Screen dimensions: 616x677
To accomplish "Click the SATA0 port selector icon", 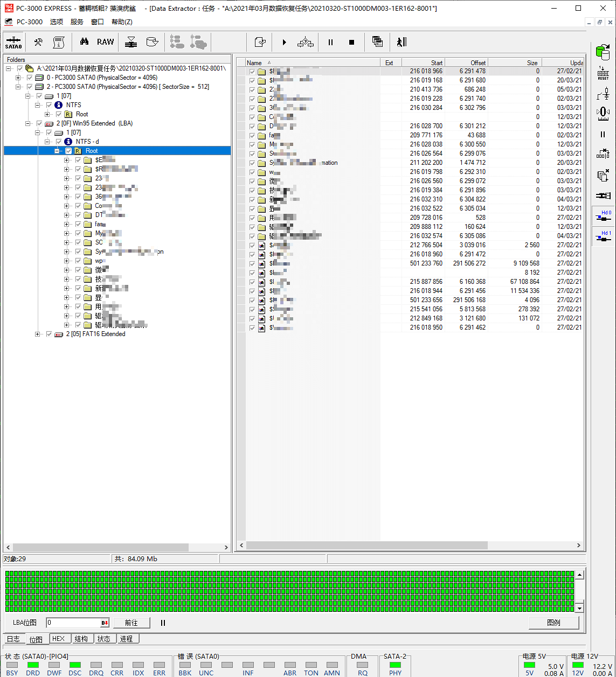I will tap(13, 42).
